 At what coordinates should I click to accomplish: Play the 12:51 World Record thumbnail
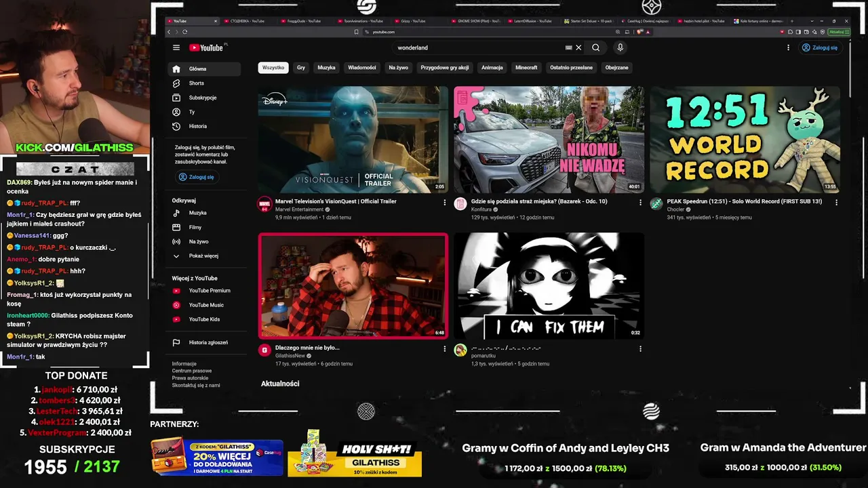click(745, 140)
